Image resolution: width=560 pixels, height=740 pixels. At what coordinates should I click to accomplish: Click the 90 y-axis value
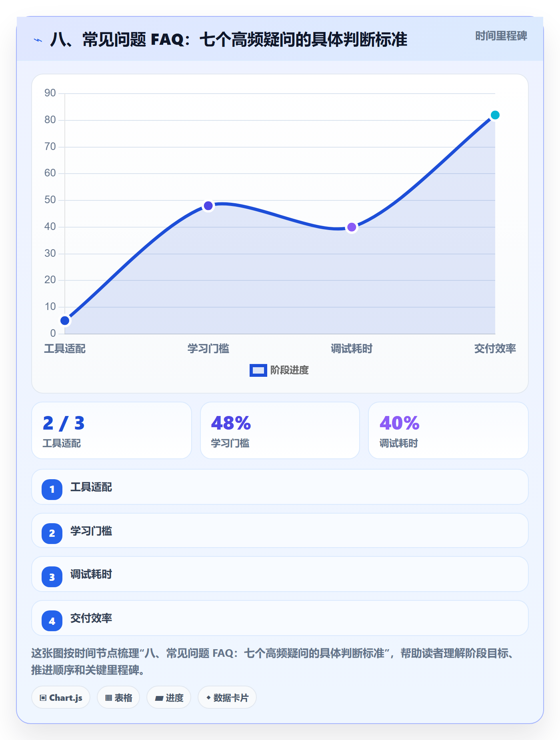pos(50,93)
